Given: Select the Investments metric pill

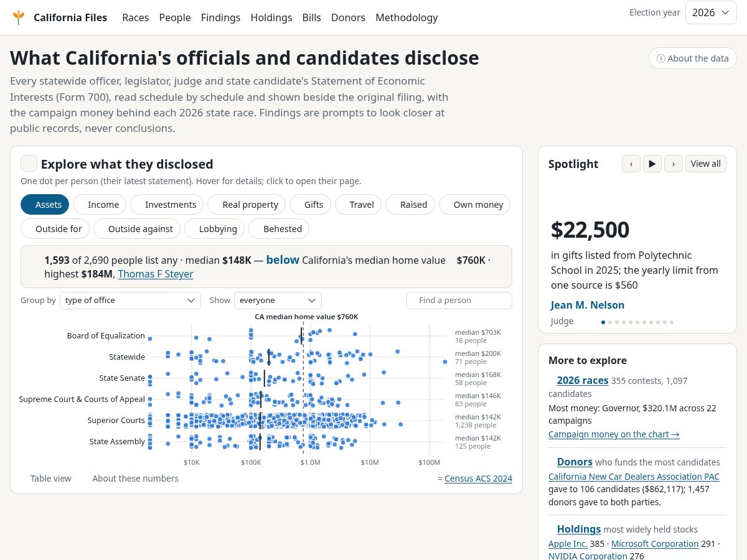Looking at the screenshot, I should click(x=167, y=204).
